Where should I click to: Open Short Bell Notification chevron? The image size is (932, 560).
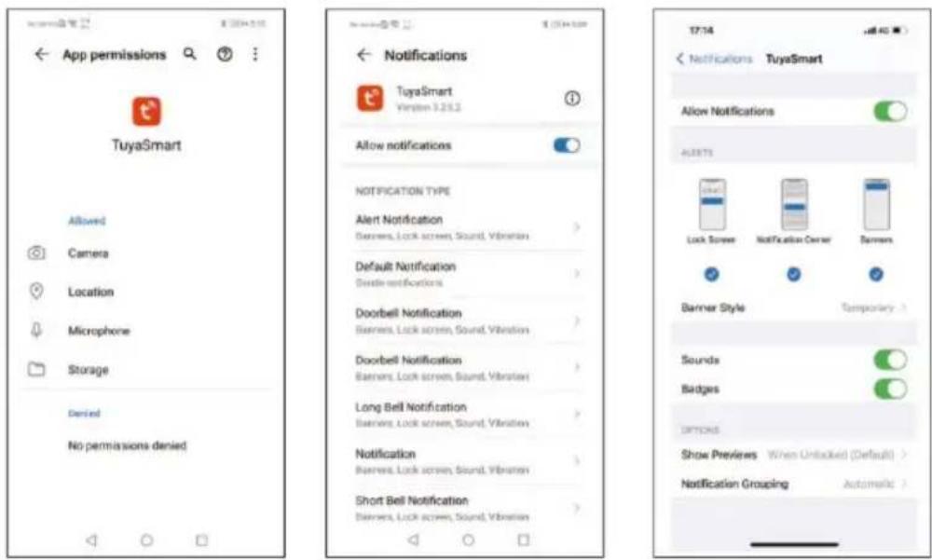[x=576, y=508]
